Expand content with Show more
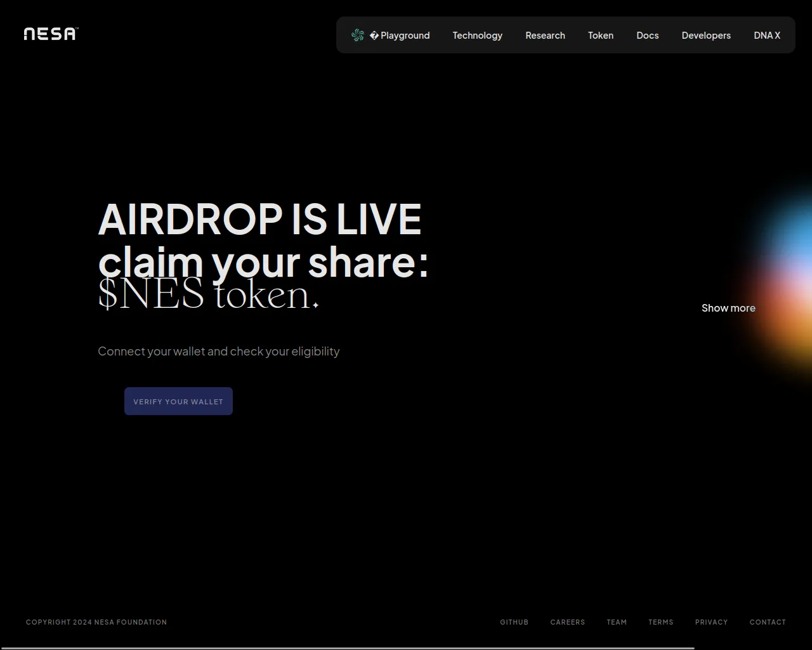 (728, 308)
